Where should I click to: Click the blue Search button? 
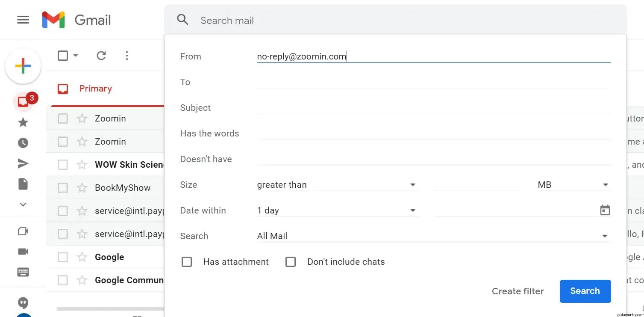(x=585, y=291)
